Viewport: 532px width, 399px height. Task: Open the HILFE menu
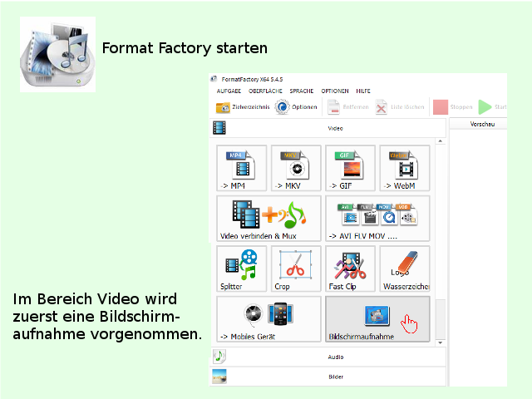click(x=363, y=91)
